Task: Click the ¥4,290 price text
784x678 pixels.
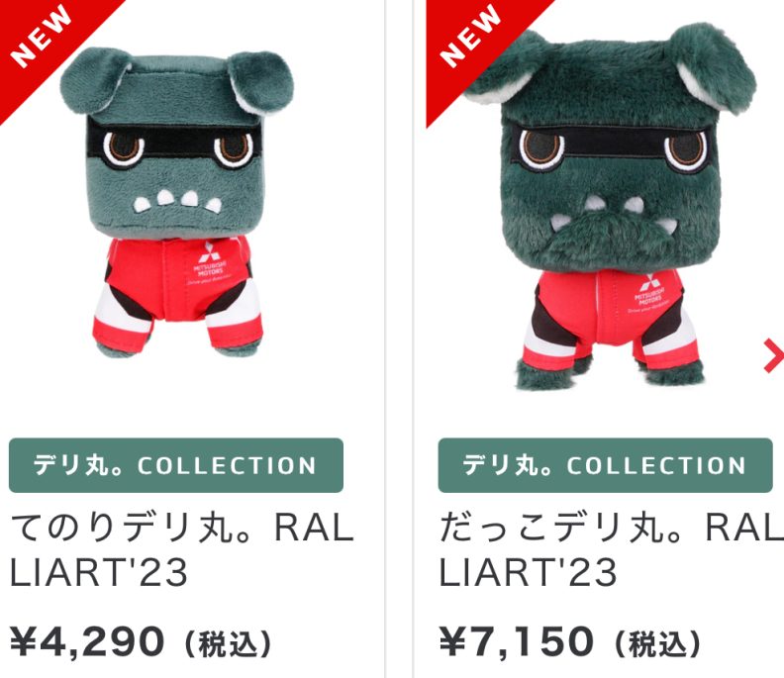Action: click(x=87, y=642)
